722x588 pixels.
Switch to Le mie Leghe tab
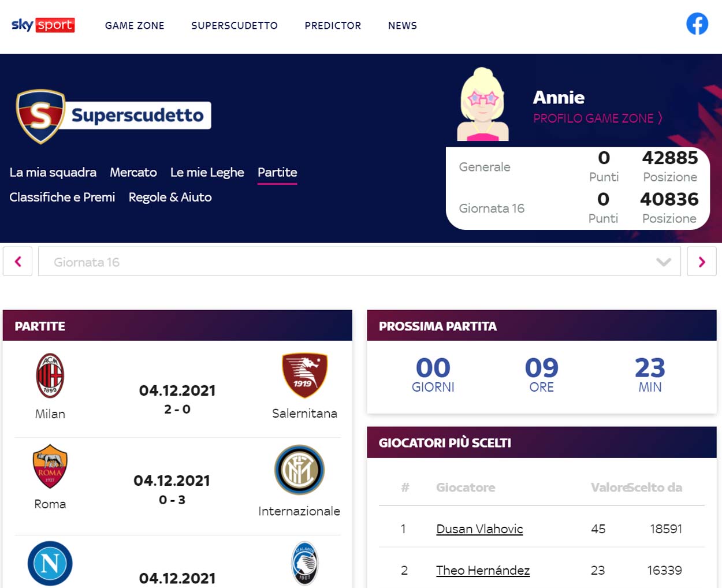[207, 172]
